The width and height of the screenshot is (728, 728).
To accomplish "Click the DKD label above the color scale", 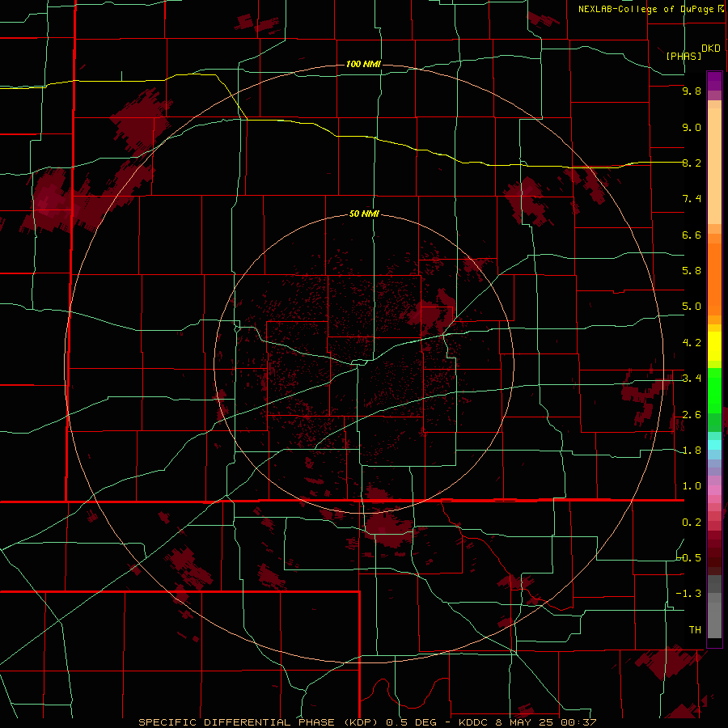I will tap(711, 49).
